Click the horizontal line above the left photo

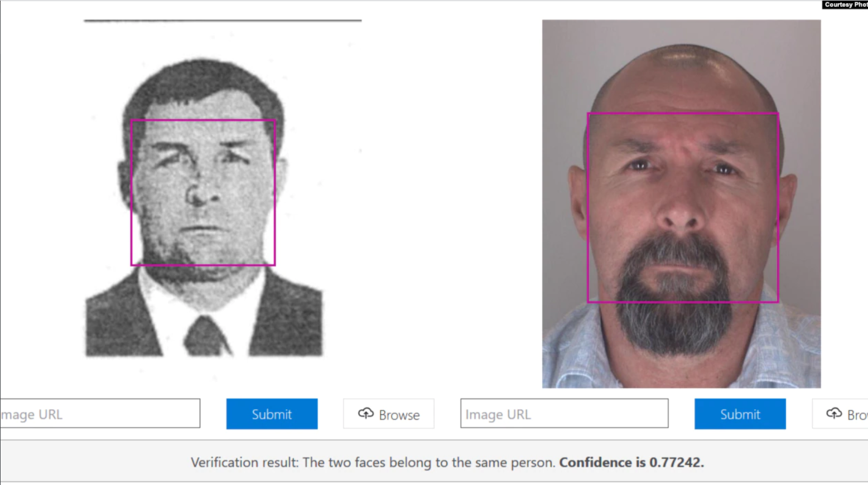223,21
